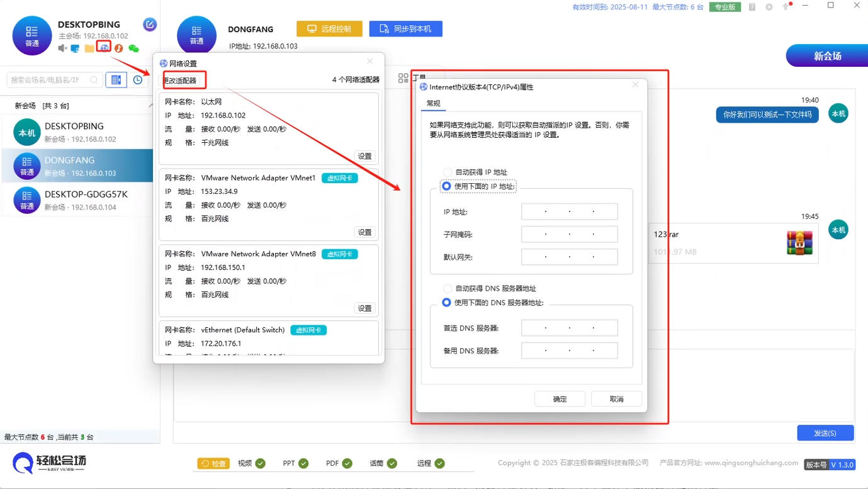This screenshot has width=868, height=489.
Task: Open www.qingsonghuichang.com website link
Action: tap(751, 463)
